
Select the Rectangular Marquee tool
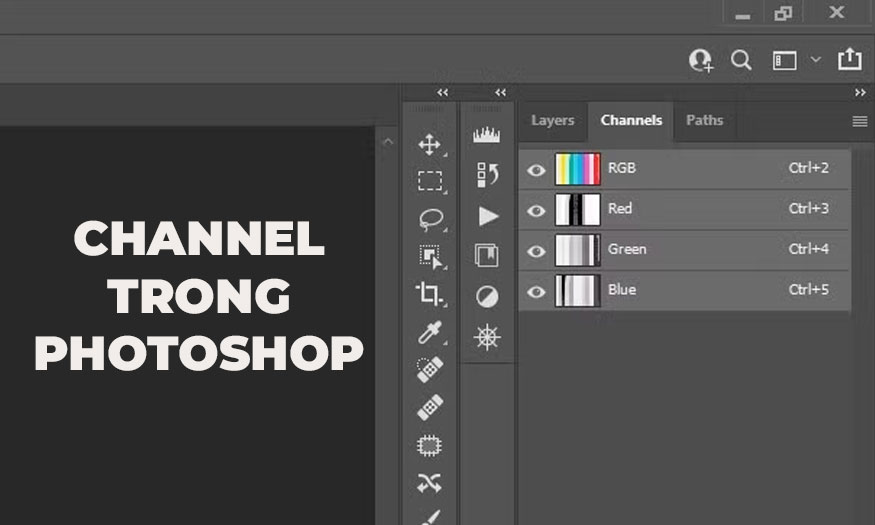430,181
